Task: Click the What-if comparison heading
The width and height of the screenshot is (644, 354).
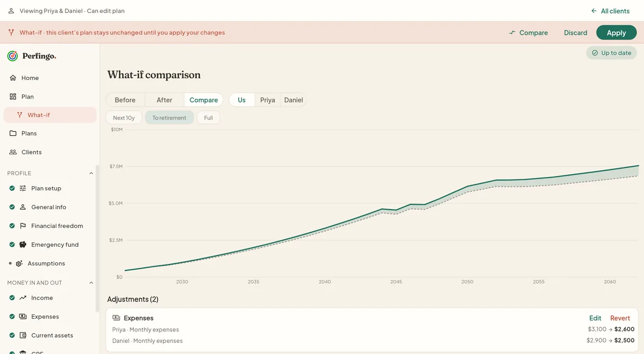Action: (x=154, y=75)
